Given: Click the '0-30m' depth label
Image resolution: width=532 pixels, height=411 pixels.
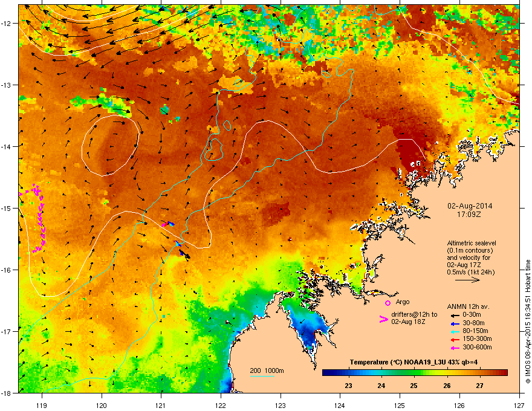Looking at the screenshot, I should [472, 314].
